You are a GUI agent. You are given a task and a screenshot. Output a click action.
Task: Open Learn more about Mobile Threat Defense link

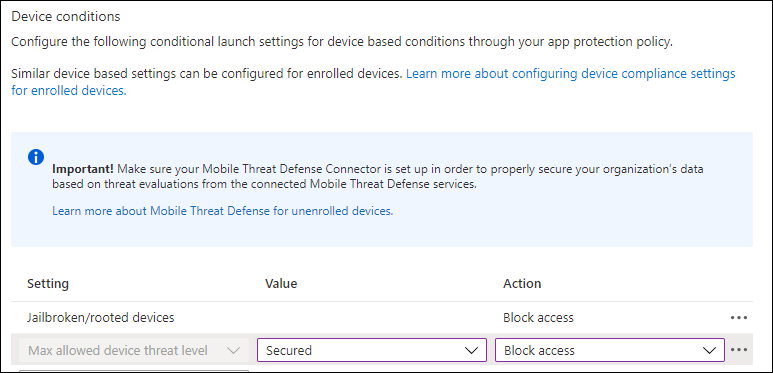coord(223,211)
